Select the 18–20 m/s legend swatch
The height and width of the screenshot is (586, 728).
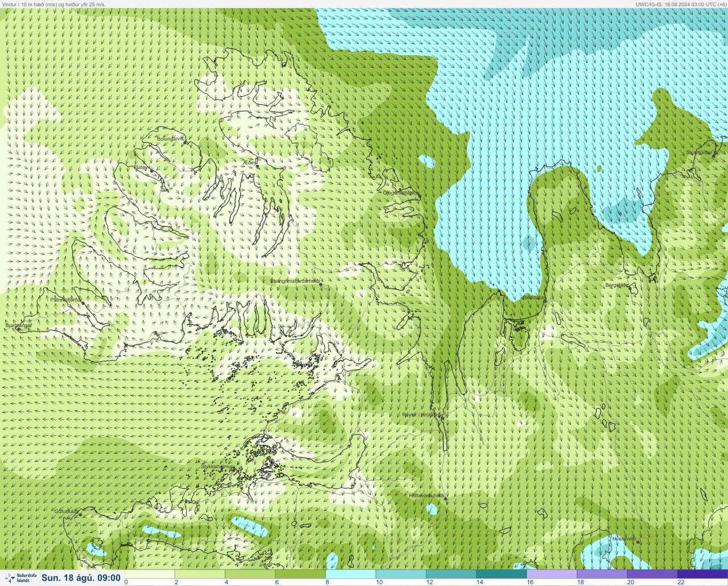(602, 574)
